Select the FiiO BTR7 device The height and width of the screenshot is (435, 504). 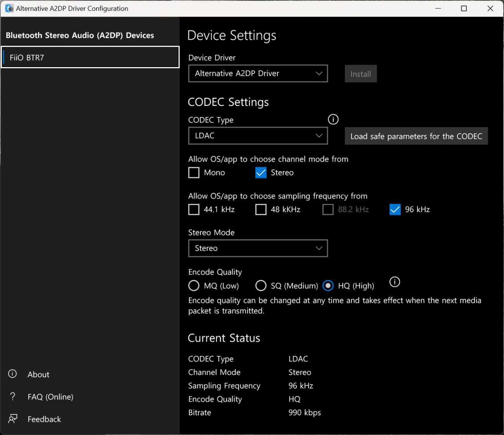coord(90,57)
